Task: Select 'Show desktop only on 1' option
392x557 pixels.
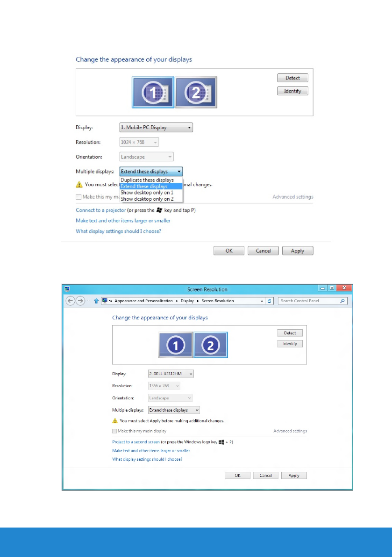Action: tap(147, 192)
